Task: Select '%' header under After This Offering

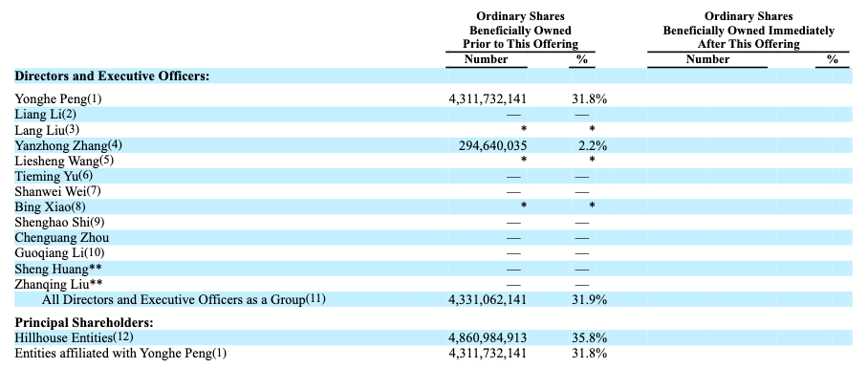Action: (x=833, y=59)
